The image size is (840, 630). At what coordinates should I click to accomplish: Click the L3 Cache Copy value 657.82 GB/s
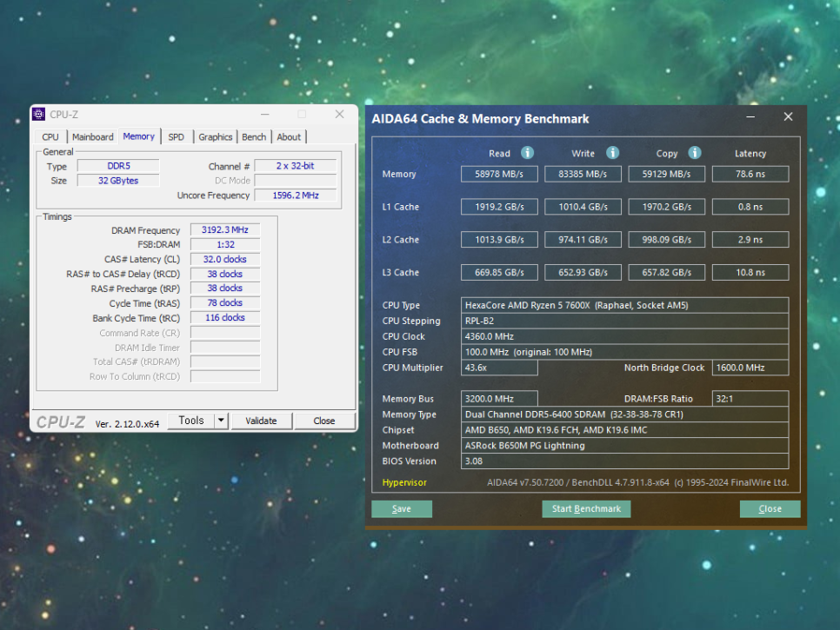click(x=666, y=273)
